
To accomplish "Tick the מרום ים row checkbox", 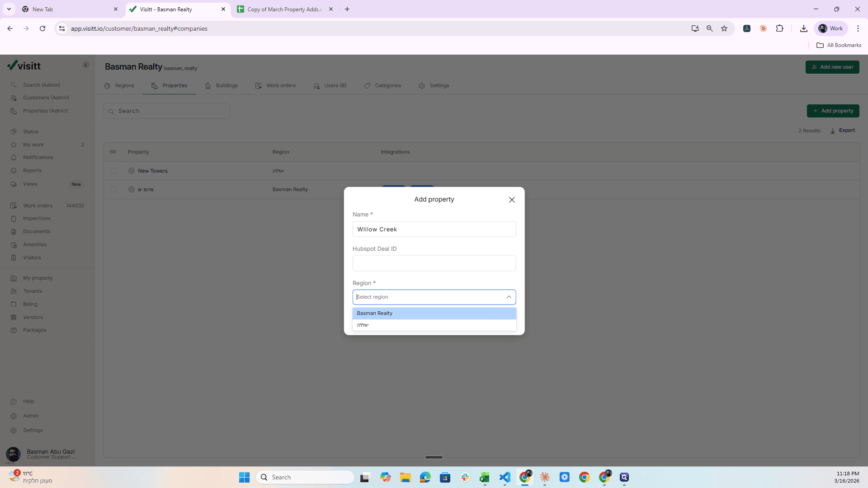I will coord(113,190).
